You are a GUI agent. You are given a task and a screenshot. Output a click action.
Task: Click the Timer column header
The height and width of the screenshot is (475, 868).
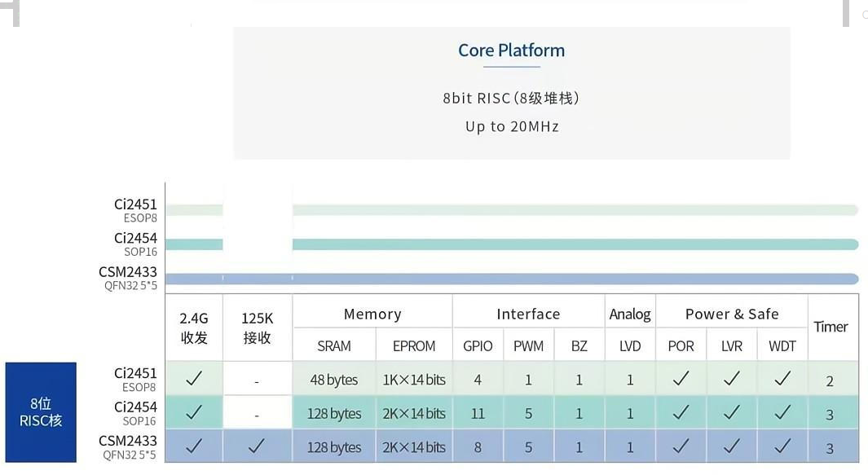pyautogui.click(x=831, y=327)
